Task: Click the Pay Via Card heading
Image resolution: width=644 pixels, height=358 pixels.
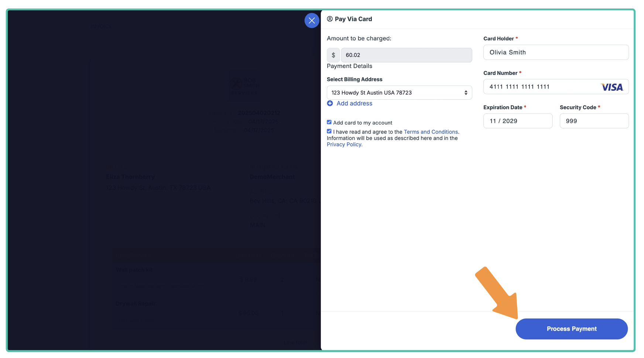Action: (x=353, y=19)
